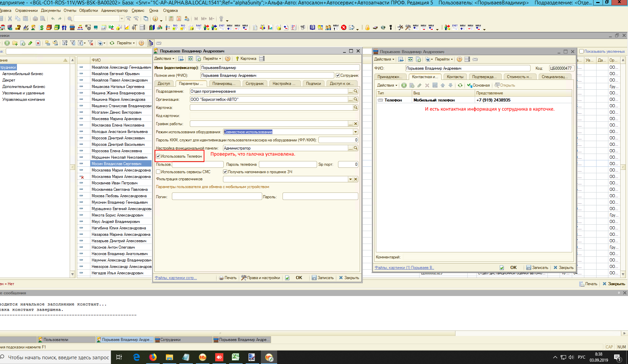The image size is (628, 364).
Task: Check the Показывать уволенных checkbox
Action: [581, 51]
